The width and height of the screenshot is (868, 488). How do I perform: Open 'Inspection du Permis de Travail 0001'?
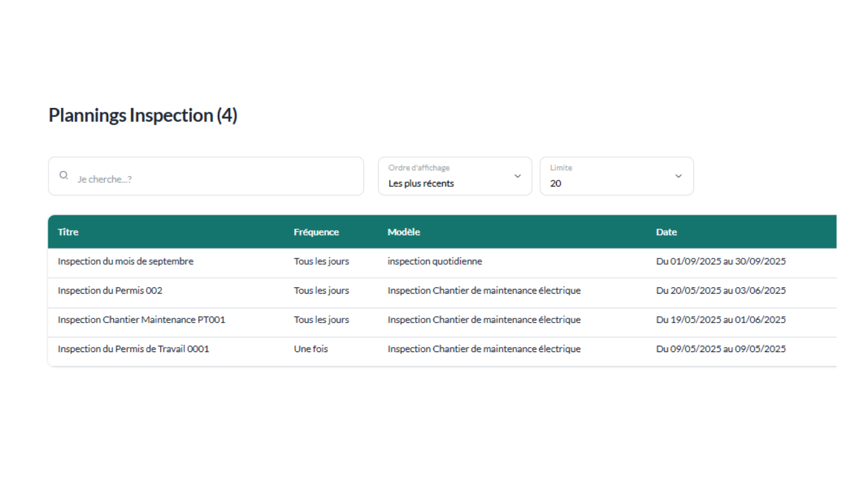pos(133,349)
